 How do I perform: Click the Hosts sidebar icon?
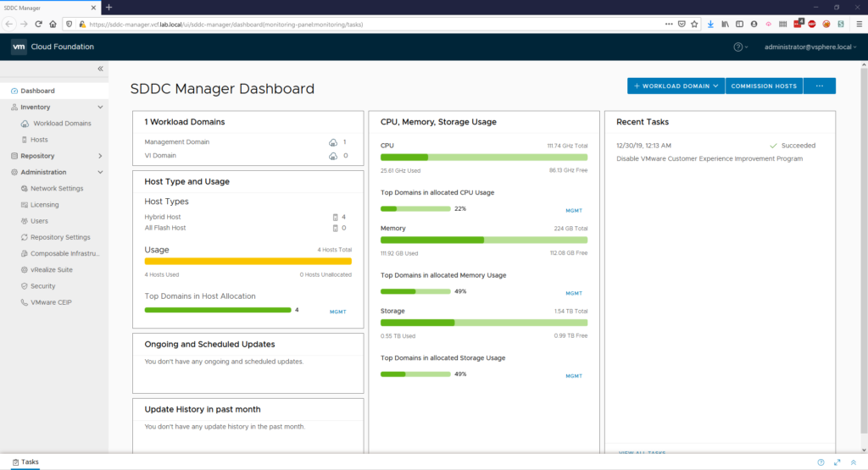point(25,140)
